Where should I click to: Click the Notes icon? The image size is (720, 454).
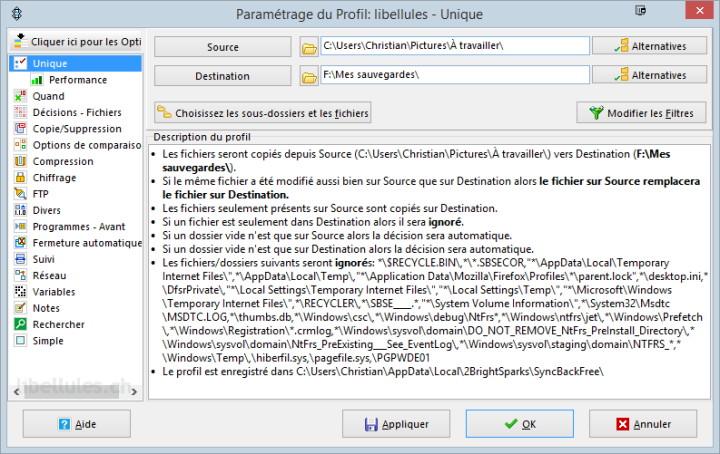click(21, 308)
